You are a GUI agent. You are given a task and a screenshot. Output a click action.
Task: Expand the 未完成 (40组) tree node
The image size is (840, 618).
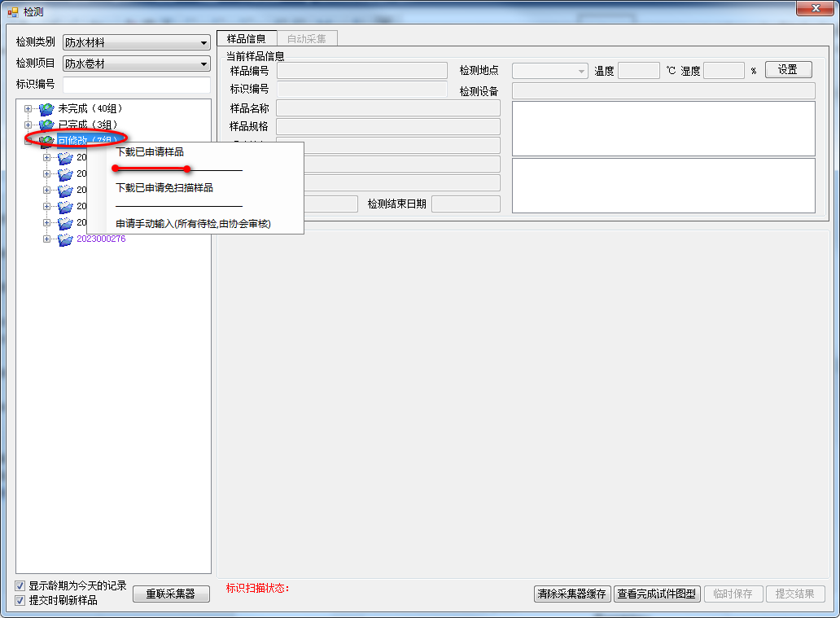(28, 108)
